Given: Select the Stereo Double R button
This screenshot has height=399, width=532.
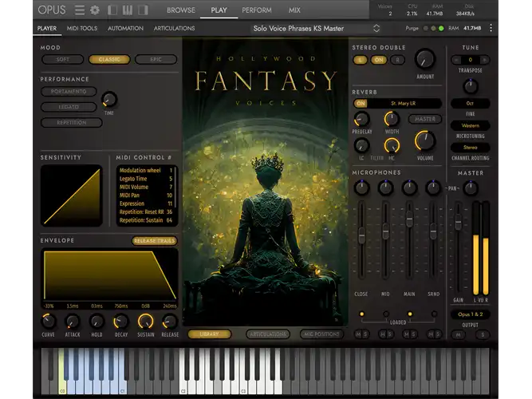Looking at the screenshot, I should coord(398,60).
